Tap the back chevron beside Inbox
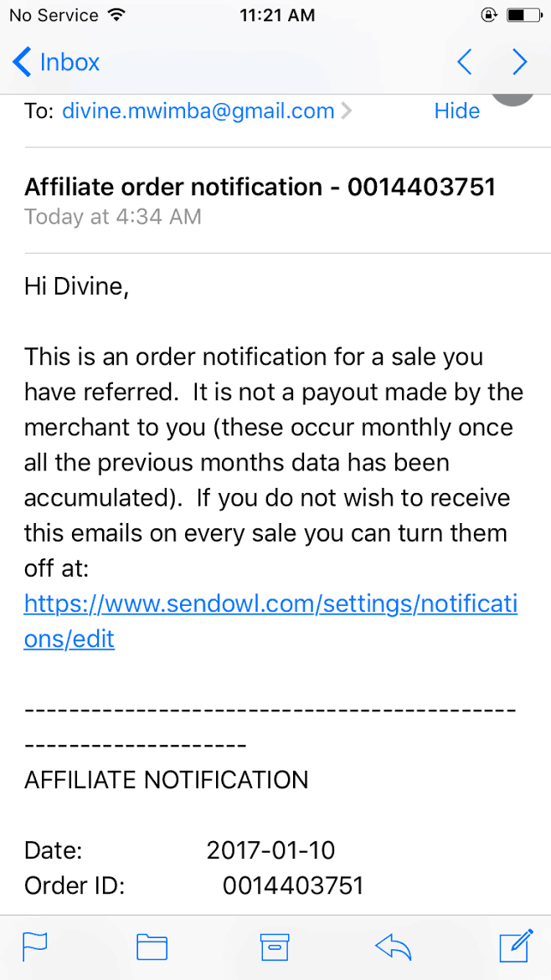 [x=21, y=62]
